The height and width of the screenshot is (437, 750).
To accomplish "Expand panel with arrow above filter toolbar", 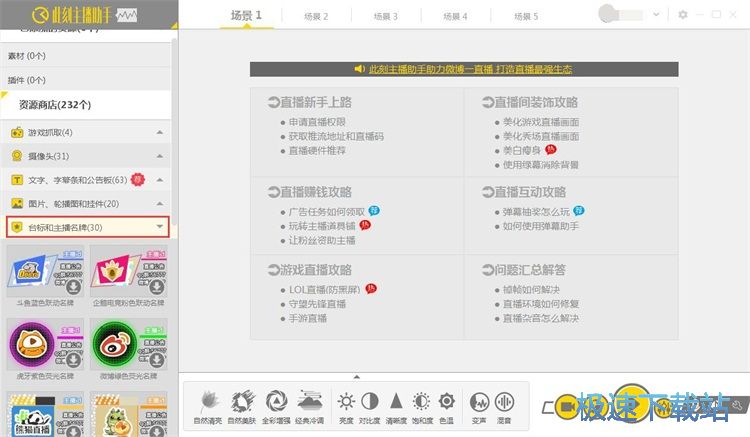I will (x=356, y=377).
